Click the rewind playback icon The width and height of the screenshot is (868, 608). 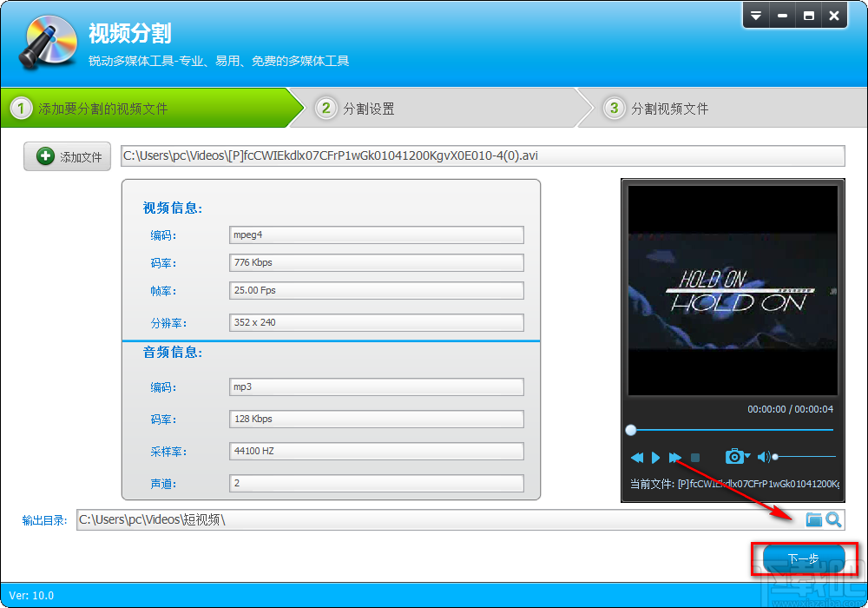636,458
